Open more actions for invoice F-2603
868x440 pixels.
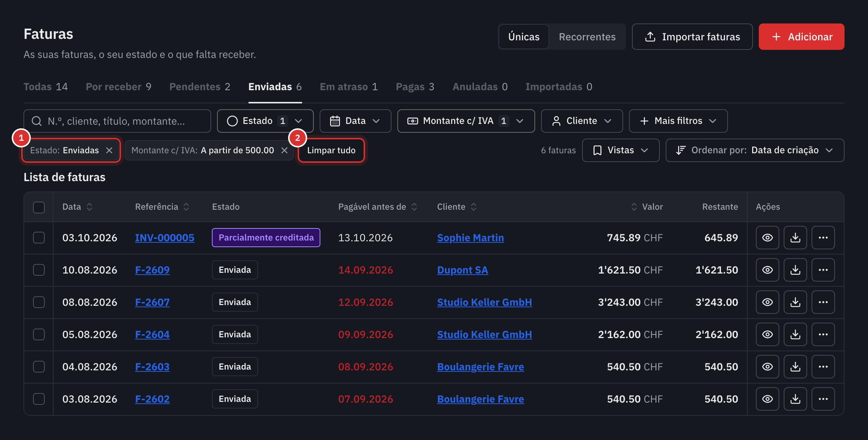pyautogui.click(x=823, y=367)
